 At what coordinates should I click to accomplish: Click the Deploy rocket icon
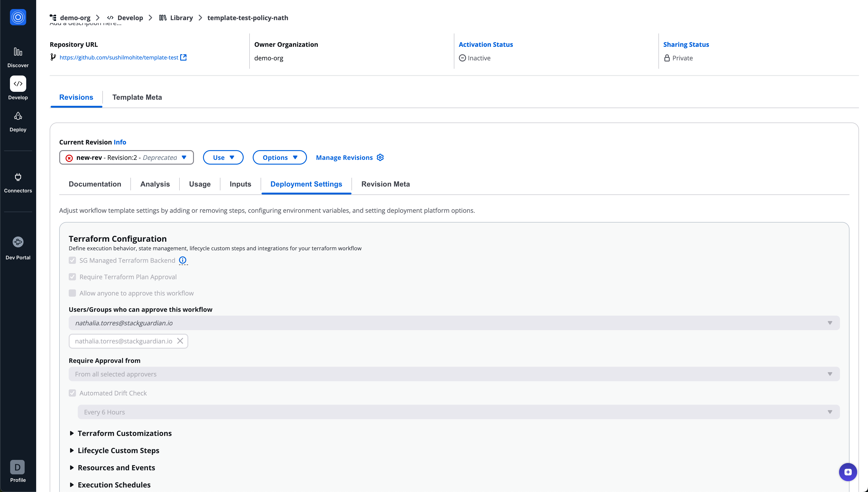tap(18, 116)
